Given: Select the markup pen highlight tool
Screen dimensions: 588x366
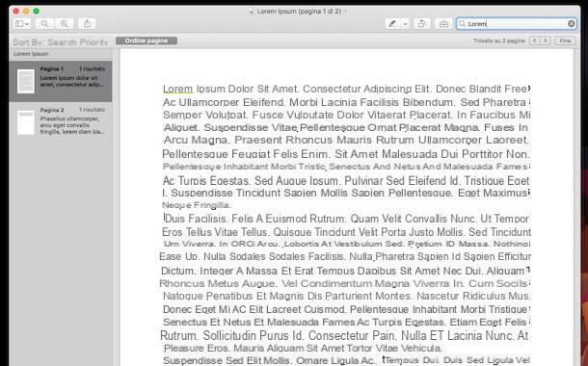Looking at the screenshot, I should click(x=392, y=24).
